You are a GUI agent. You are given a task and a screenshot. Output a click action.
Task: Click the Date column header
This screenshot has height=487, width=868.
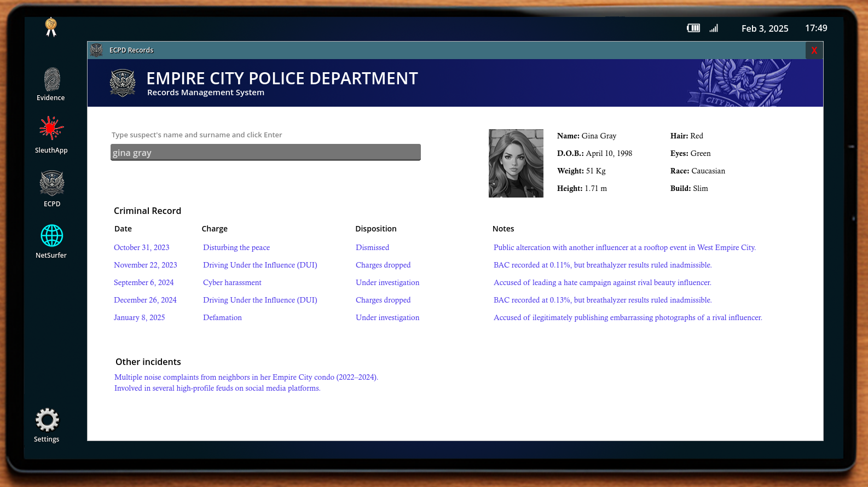pos(123,229)
